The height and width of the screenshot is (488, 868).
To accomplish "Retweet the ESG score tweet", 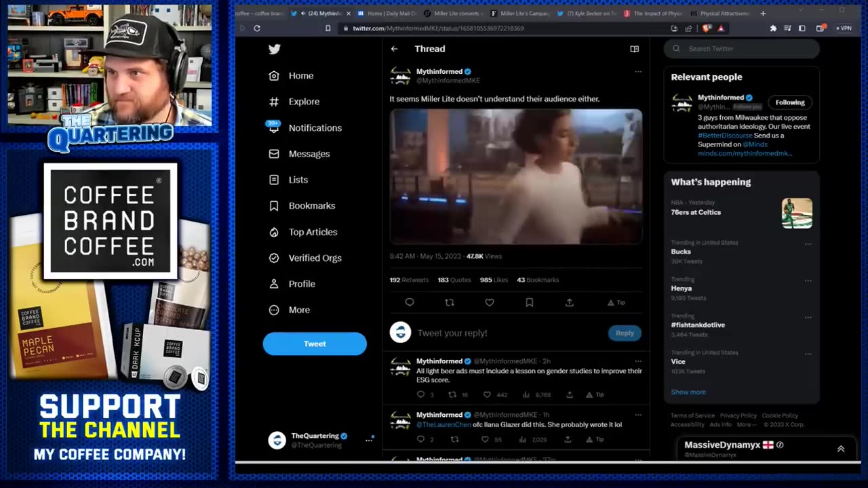I will click(452, 394).
